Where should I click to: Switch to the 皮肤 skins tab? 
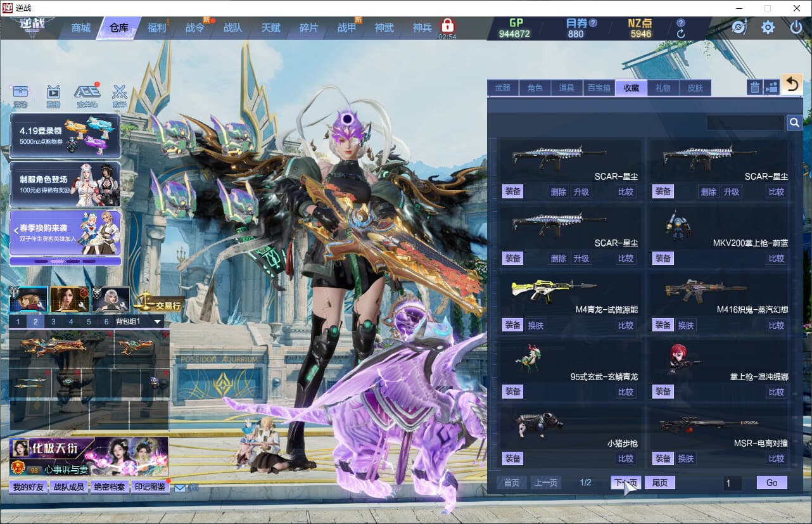tap(695, 88)
